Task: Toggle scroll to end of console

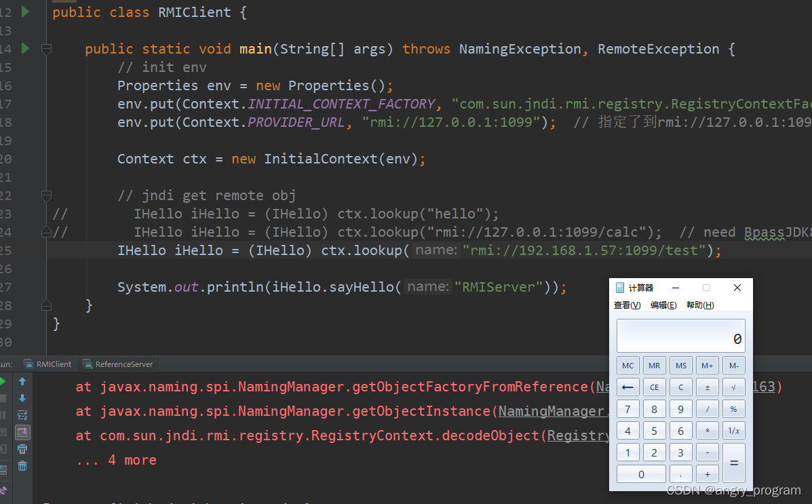Action: point(22,432)
